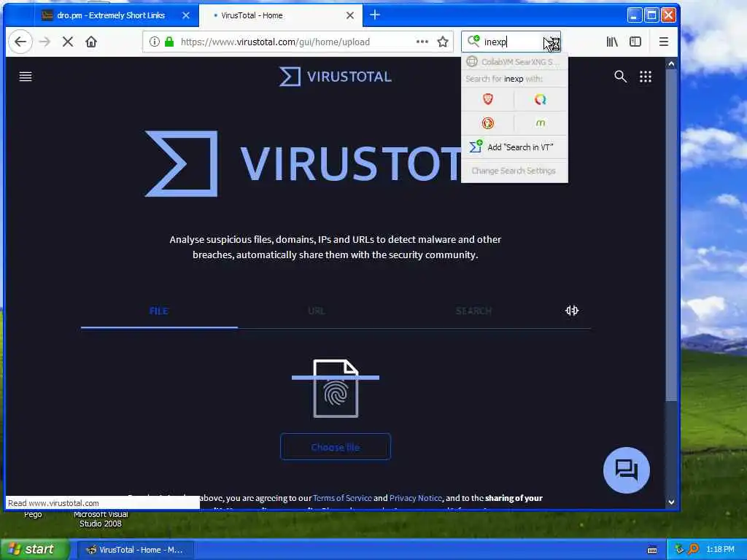This screenshot has width=747, height=560.
Task: Open the Terms of Service link
Action: click(342, 498)
